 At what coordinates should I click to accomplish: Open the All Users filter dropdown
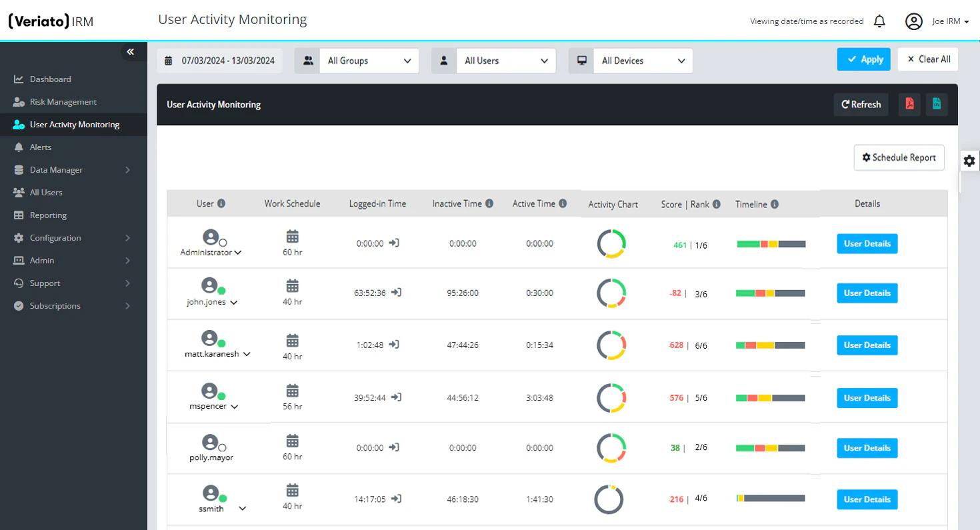pos(506,61)
